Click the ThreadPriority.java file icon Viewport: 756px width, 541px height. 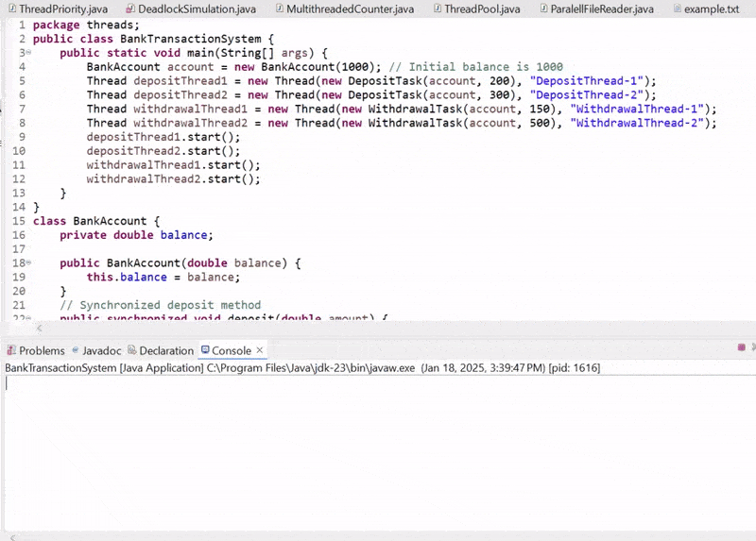tap(12, 8)
